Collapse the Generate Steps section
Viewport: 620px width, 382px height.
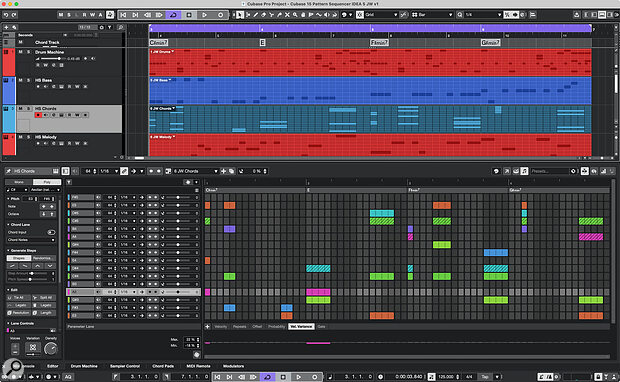click(8, 251)
